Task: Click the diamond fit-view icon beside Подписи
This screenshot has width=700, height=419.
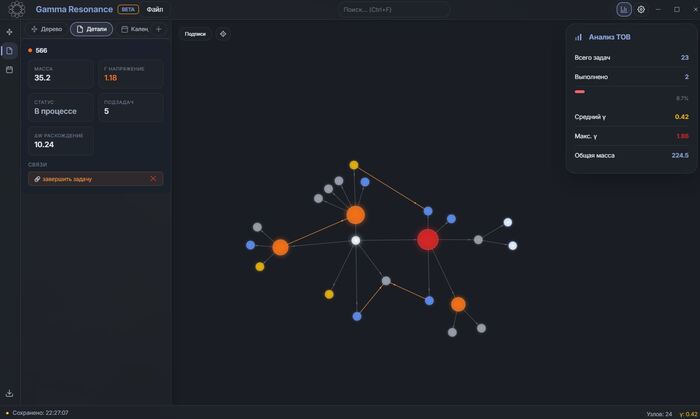Action: (x=223, y=34)
